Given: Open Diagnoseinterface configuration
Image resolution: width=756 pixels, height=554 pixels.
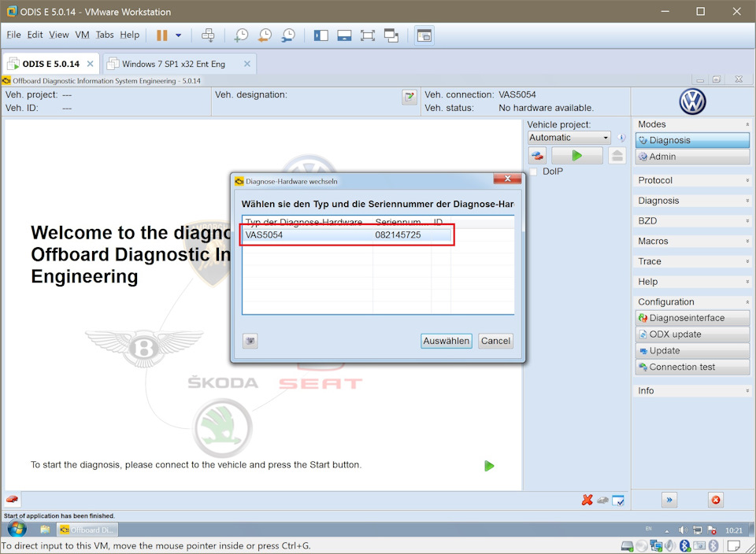Looking at the screenshot, I should (692, 318).
